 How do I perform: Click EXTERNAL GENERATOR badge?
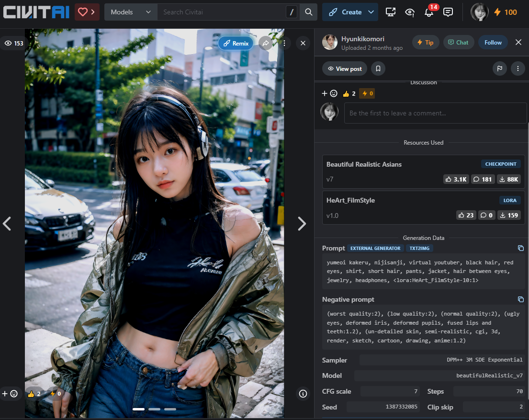point(375,248)
